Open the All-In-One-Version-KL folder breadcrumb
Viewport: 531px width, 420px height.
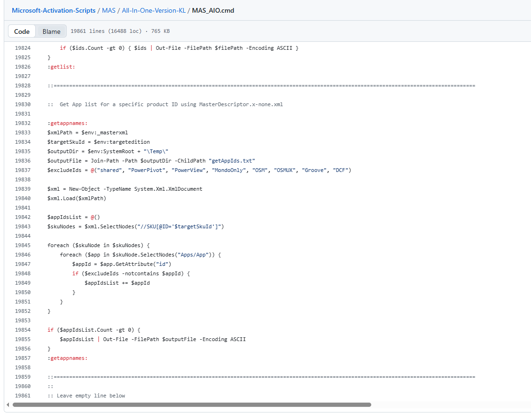pos(153,10)
